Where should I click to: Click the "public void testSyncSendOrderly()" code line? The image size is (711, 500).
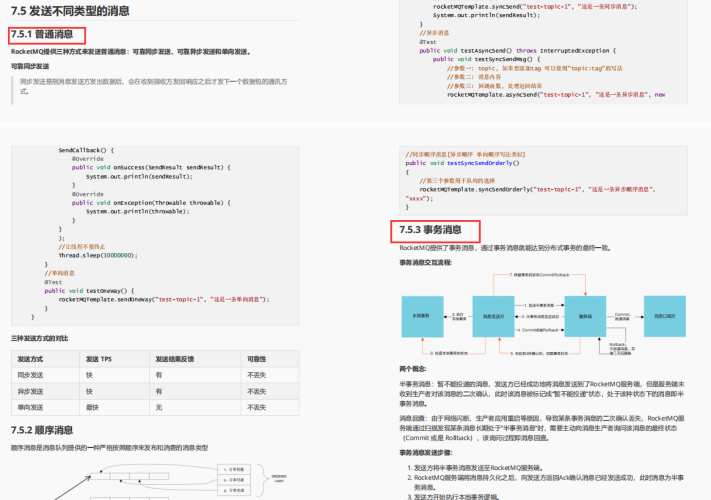pos(463,163)
